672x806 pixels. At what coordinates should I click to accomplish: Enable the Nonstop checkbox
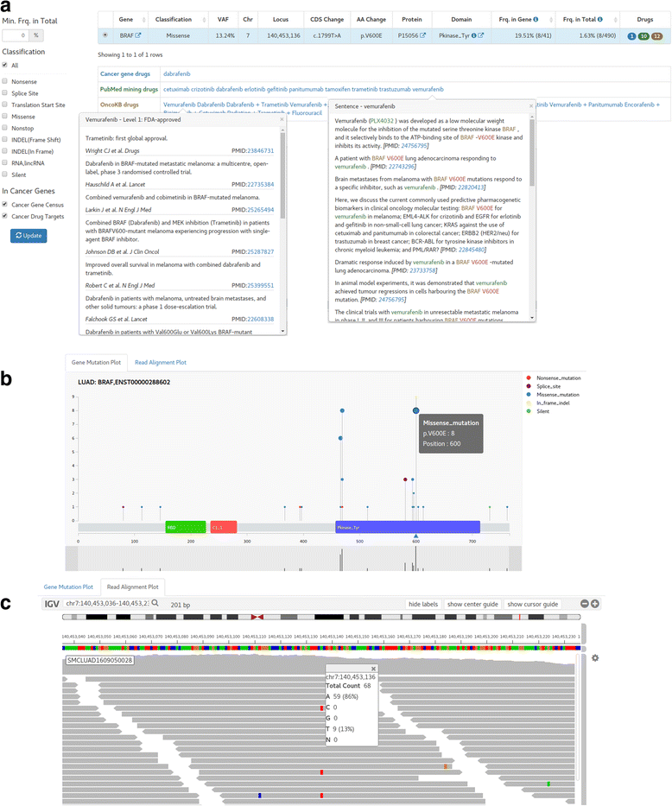(4, 128)
